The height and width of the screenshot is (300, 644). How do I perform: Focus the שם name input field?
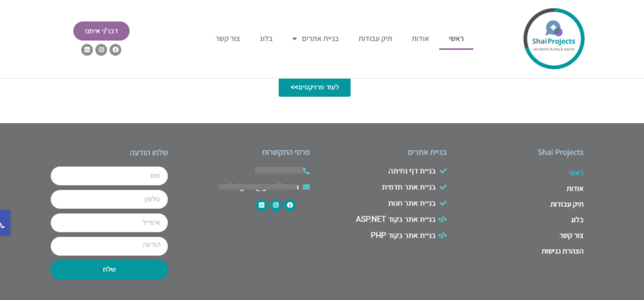[x=109, y=176]
